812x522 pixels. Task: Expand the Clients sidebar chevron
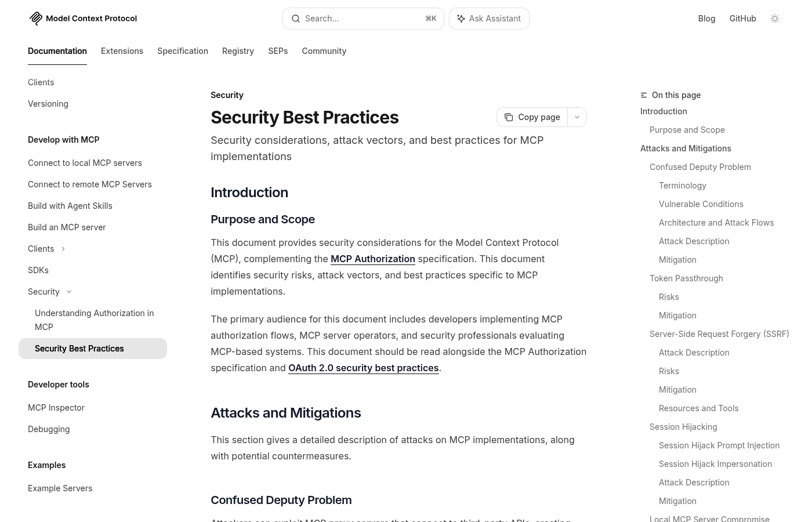(x=63, y=249)
